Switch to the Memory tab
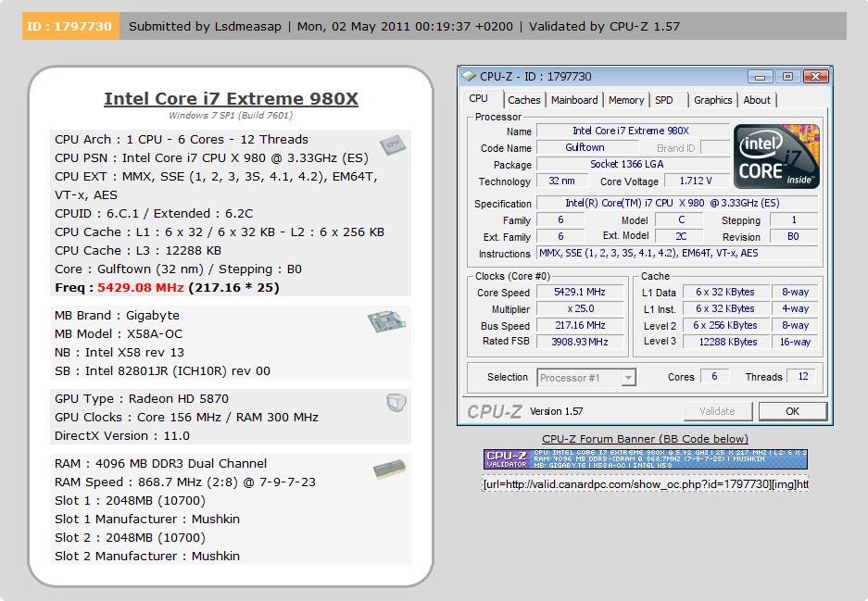868x601 pixels. coord(626,100)
